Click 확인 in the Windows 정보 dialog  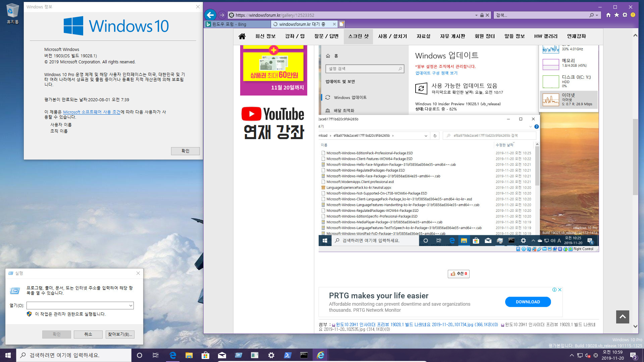click(x=185, y=151)
